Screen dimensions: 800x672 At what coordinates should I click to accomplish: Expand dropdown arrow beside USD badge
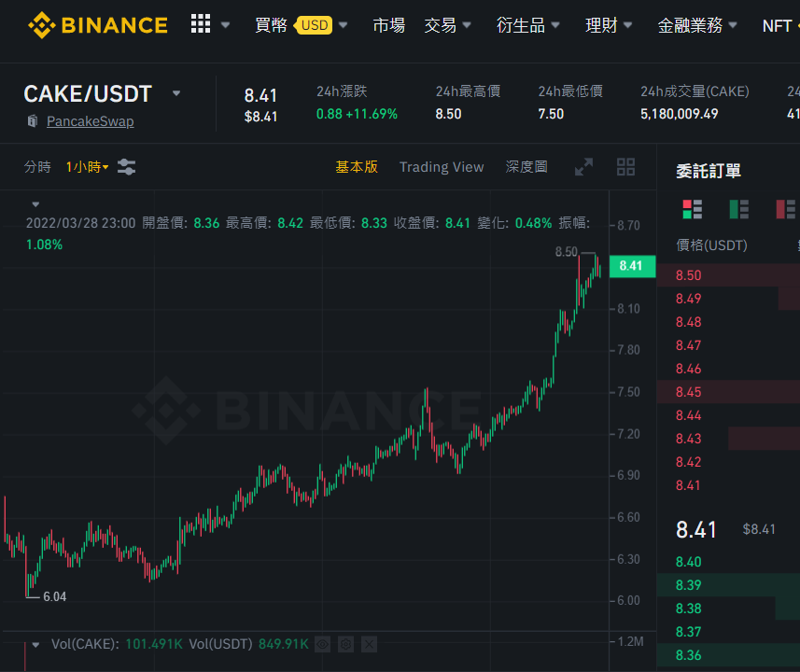344,25
